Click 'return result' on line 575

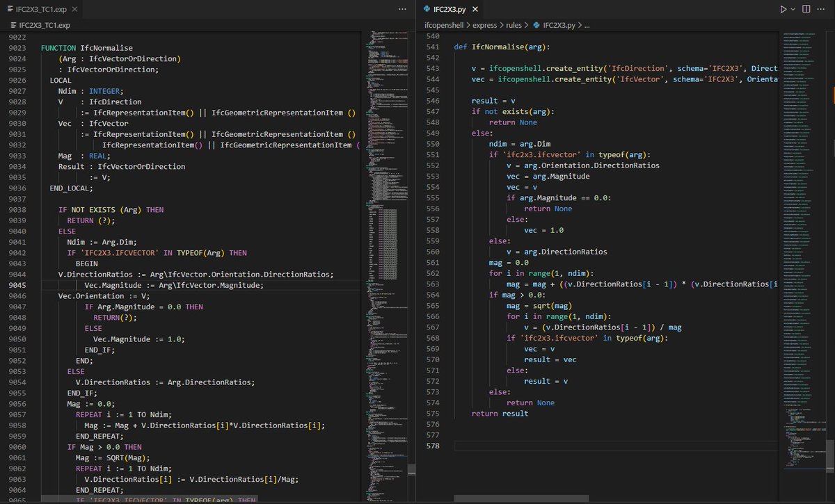click(x=500, y=414)
